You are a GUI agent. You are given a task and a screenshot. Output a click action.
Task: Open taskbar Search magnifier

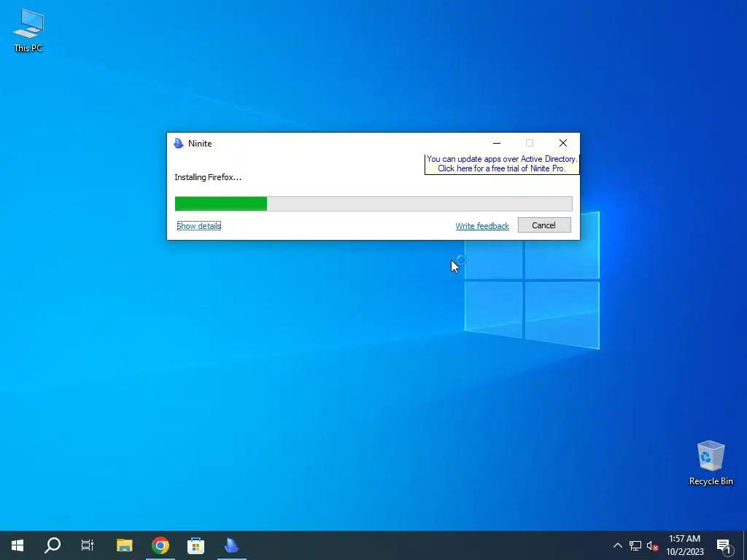tap(53, 545)
